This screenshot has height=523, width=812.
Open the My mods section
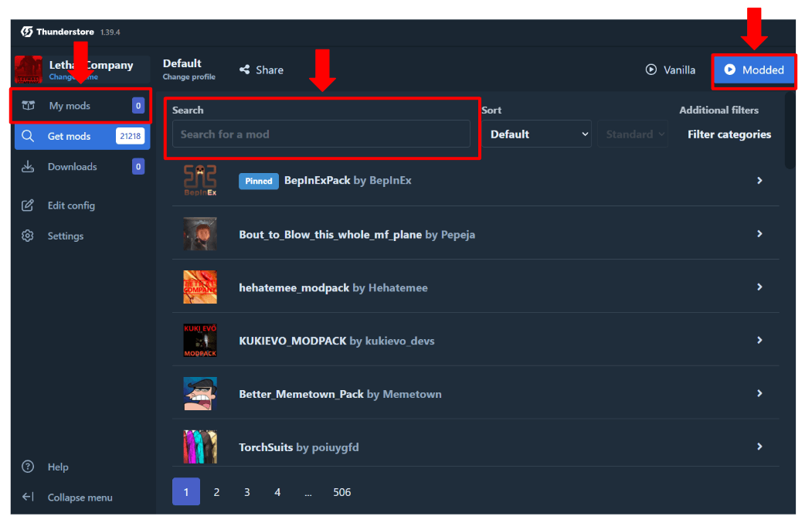pos(81,106)
